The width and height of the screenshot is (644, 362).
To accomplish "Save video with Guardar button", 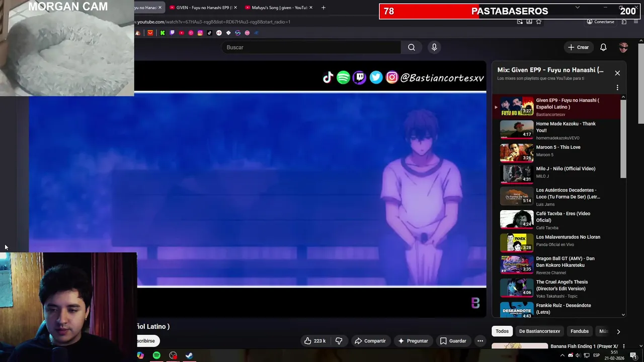I will [x=453, y=341].
